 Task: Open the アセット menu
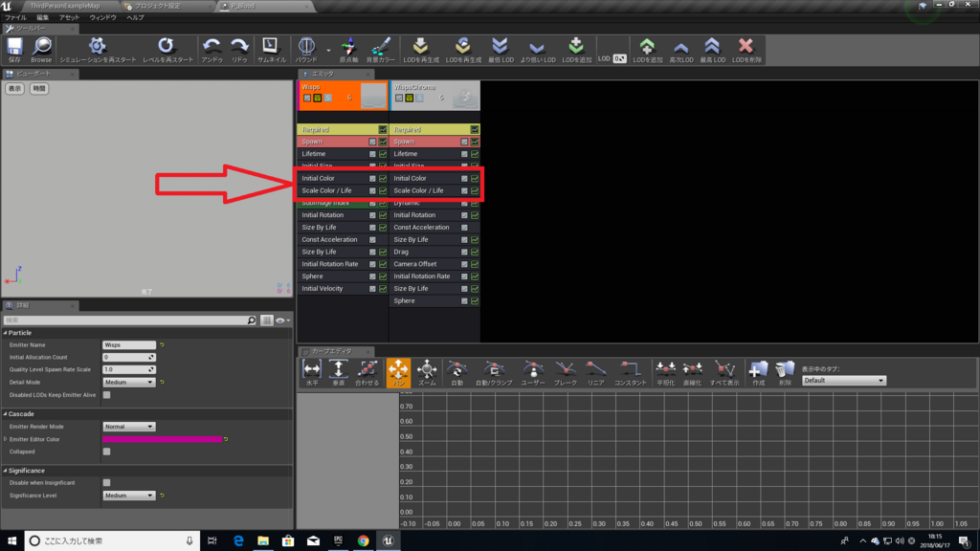coord(69,17)
